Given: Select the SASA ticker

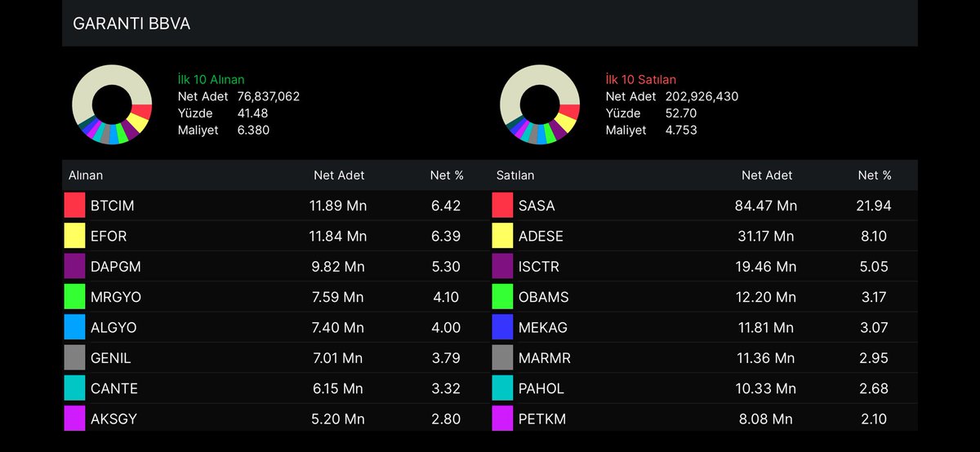Looking at the screenshot, I should coord(537,206).
